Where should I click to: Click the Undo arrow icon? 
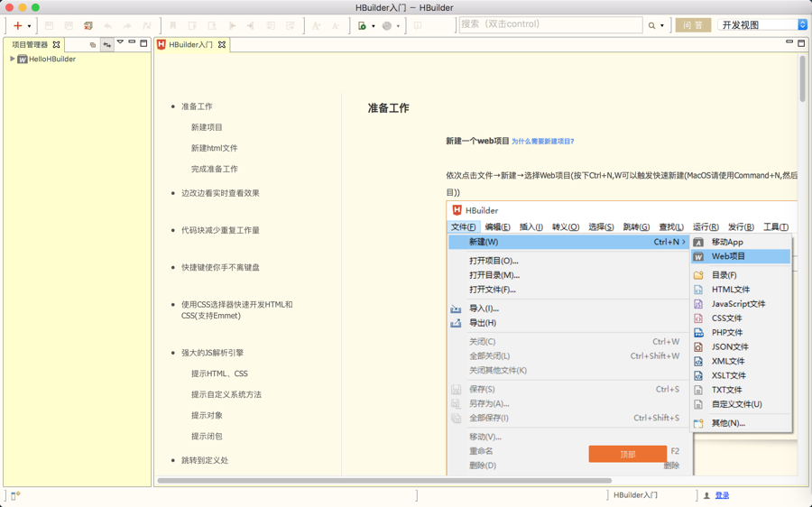107,25
